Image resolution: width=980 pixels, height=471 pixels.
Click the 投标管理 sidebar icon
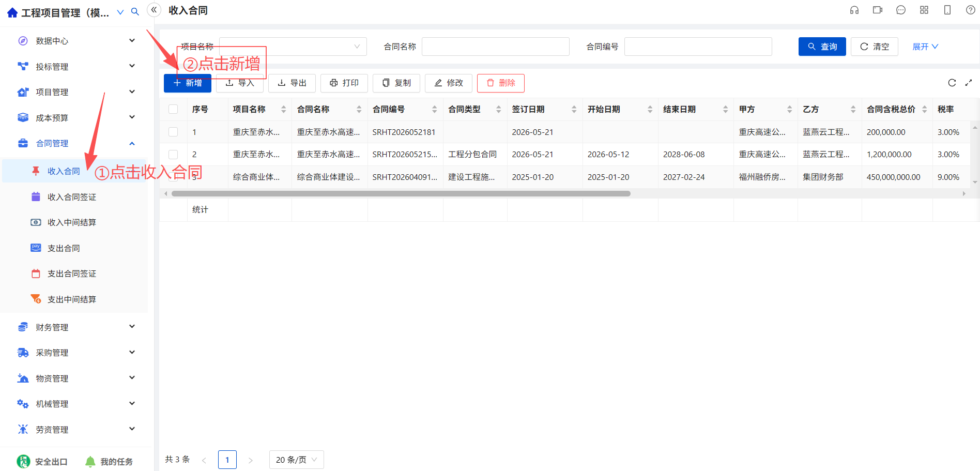pyautogui.click(x=23, y=66)
